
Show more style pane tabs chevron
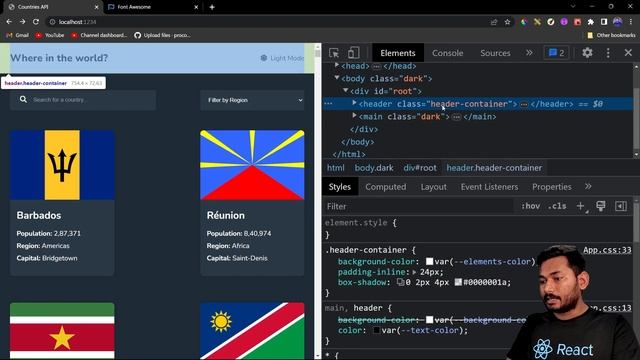coord(588,187)
